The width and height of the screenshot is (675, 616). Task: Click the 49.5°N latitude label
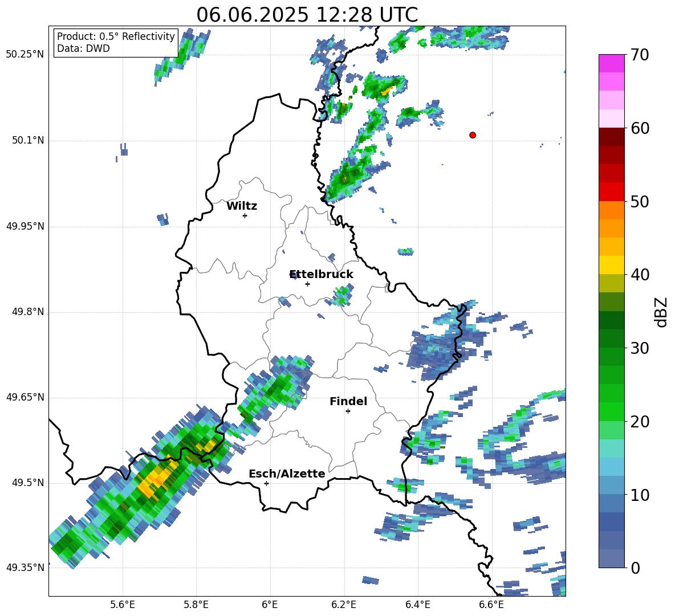29,483
